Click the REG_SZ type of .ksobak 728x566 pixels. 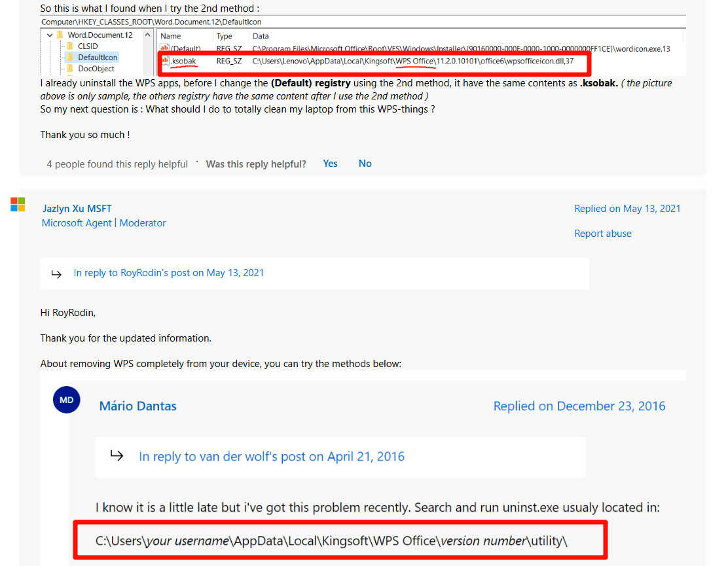click(229, 62)
